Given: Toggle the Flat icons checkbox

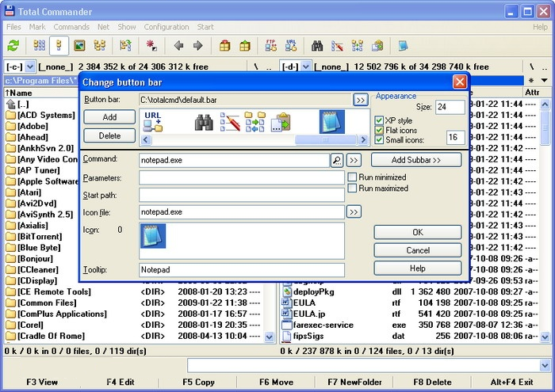Looking at the screenshot, I should pos(379,130).
